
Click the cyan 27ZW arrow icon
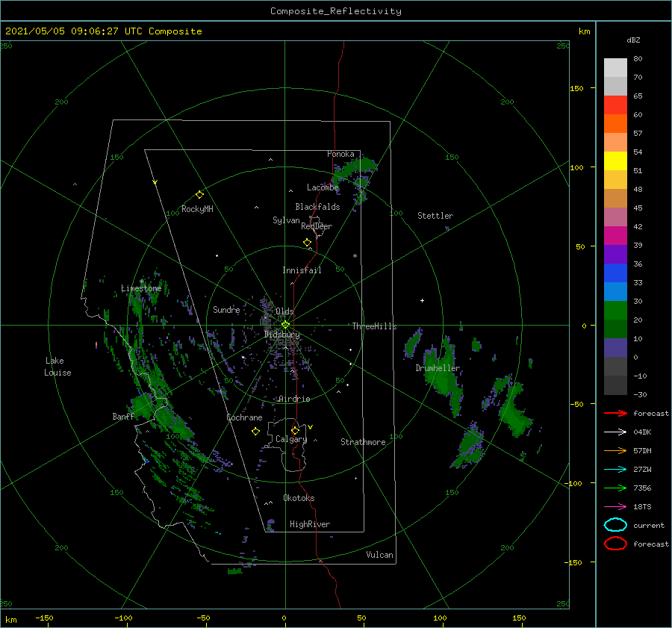[x=615, y=470]
